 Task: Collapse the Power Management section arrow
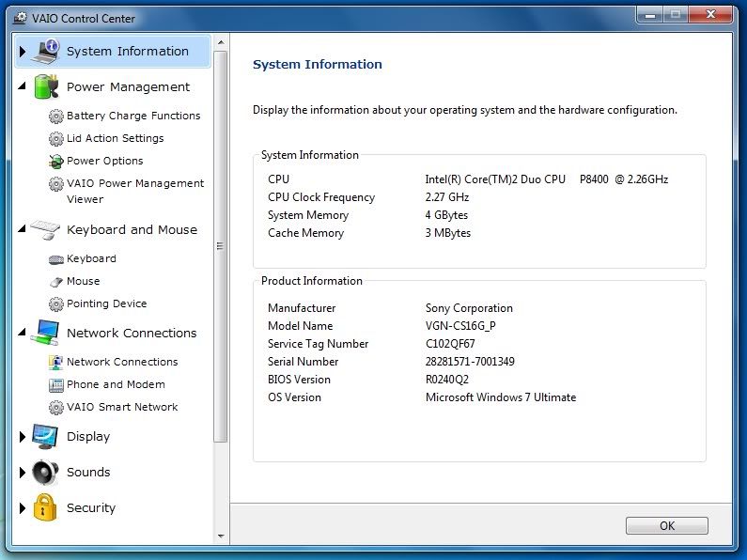pos(22,86)
